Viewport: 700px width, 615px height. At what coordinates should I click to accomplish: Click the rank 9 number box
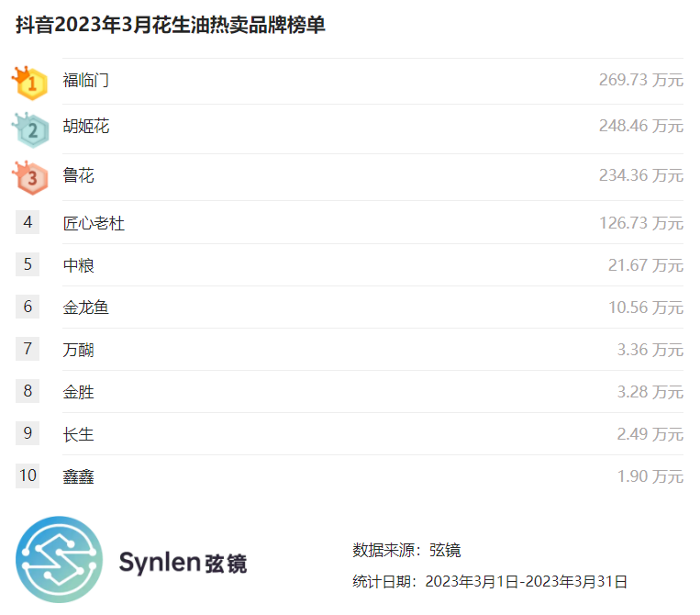28,433
